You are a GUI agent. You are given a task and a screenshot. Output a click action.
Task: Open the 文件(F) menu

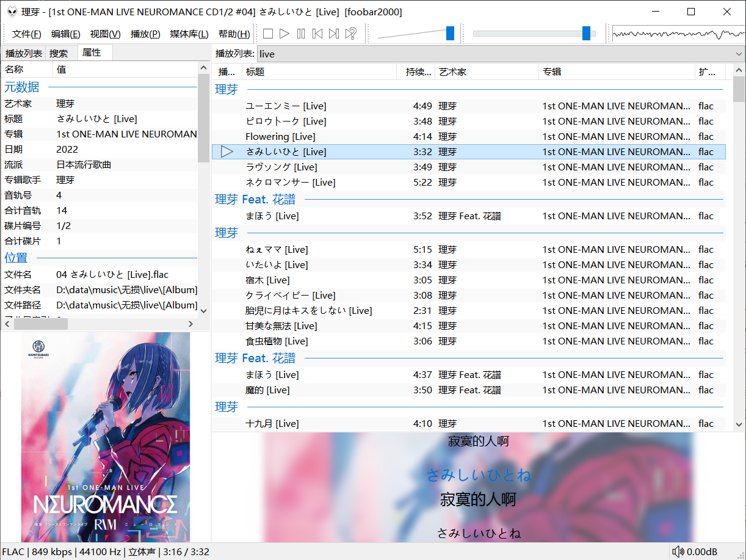coord(27,34)
